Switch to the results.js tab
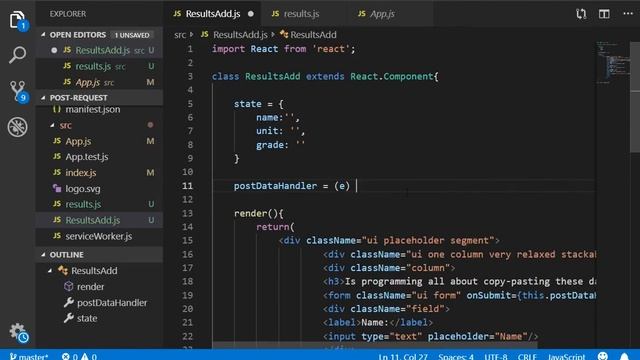 point(301,14)
